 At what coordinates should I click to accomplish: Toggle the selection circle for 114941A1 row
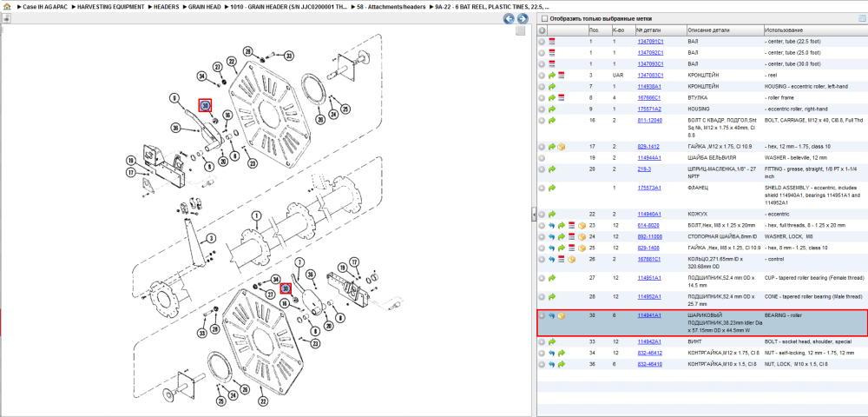pyautogui.click(x=542, y=315)
